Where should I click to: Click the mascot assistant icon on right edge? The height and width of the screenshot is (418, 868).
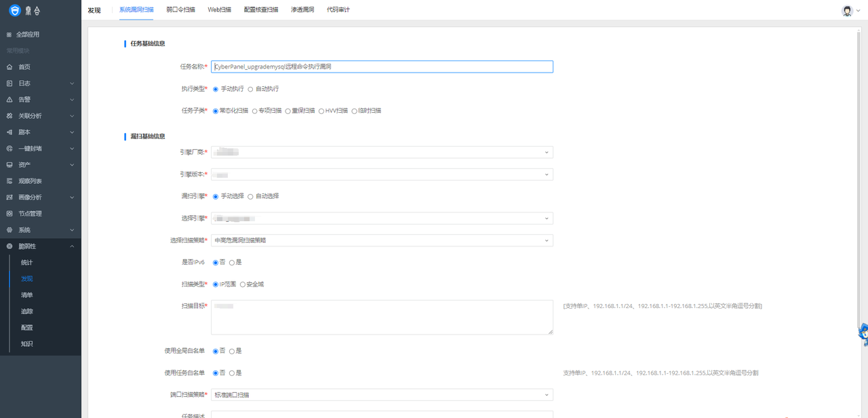coord(863,334)
